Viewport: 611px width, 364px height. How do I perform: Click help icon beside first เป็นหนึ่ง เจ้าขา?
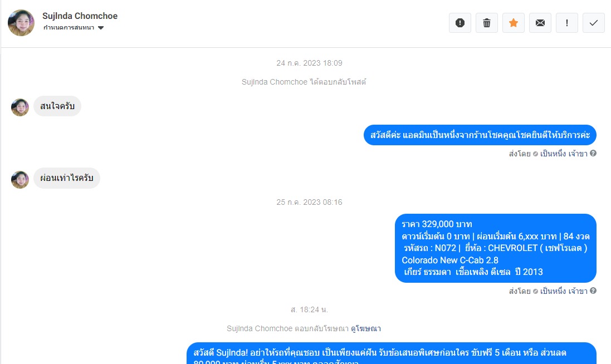593,154
